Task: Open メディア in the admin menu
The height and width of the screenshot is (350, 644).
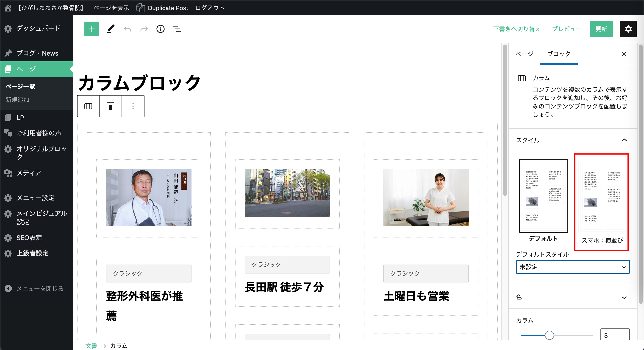Action: tap(29, 173)
